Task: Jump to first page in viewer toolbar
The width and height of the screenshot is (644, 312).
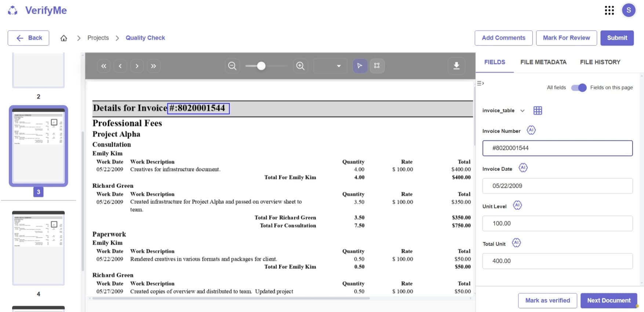Action: [x=103, y=66]
